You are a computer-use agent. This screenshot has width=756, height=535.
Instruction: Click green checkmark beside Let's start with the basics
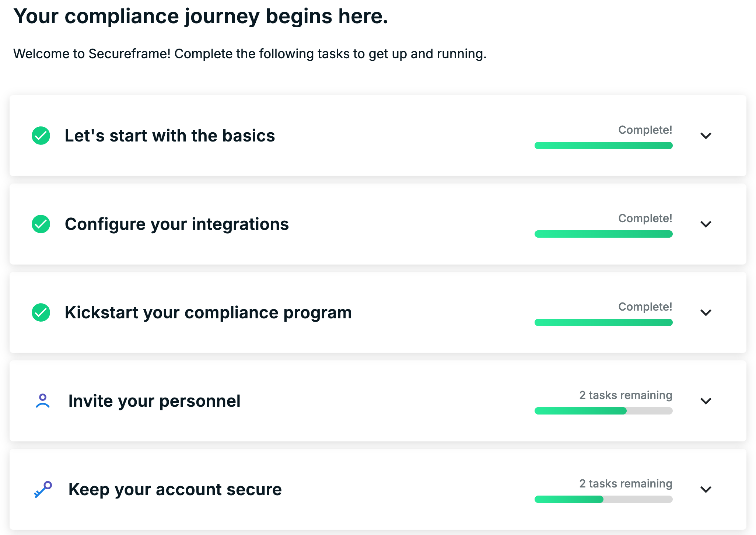(x=41, y=136)
